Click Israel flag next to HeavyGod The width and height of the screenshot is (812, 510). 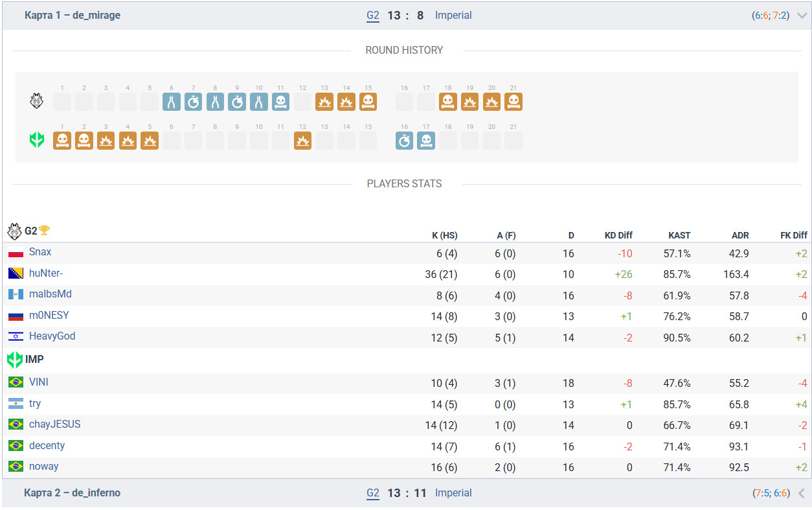click(16, 336)
